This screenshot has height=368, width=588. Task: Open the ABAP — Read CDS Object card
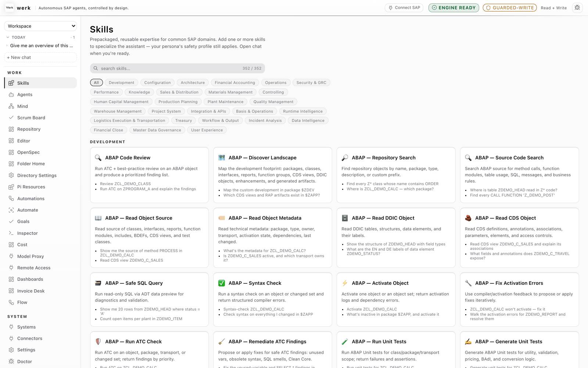pos(519,238)
